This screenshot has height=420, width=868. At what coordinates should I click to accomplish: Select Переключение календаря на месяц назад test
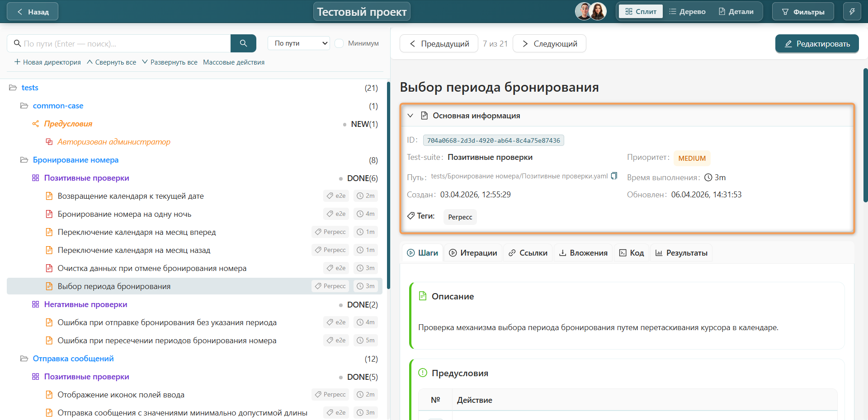134,250
